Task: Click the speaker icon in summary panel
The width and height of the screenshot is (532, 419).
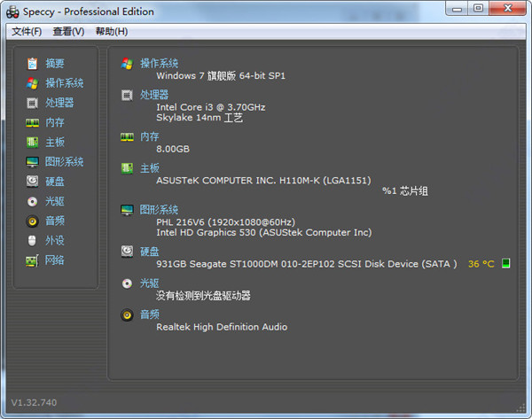Action: (127, 315)
